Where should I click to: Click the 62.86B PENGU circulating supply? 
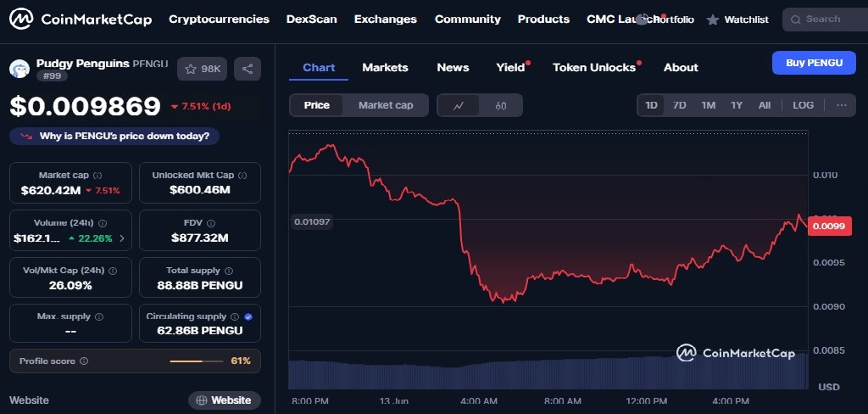pos(200,331)
